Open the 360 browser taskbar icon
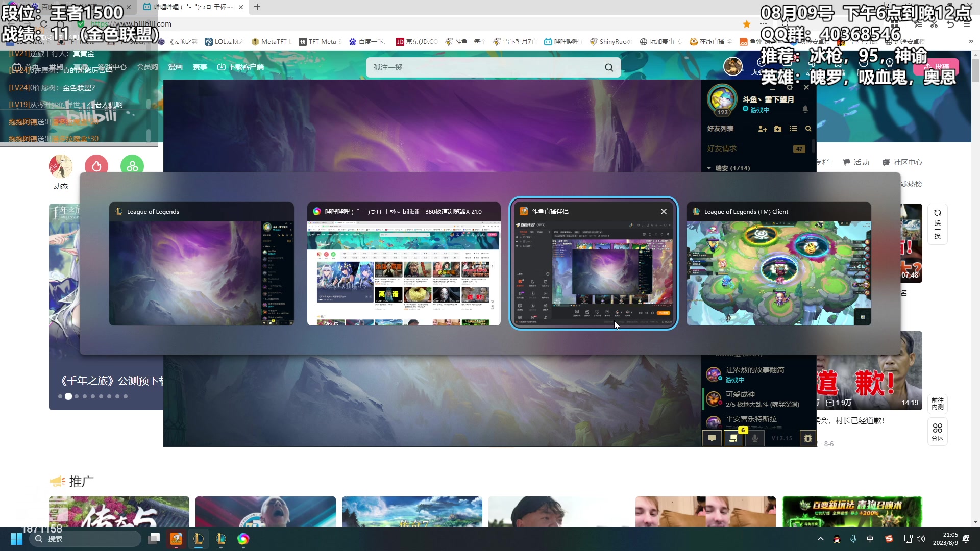Screen dimensions: 980x551 pyautogui.click(x=243, y=539)
